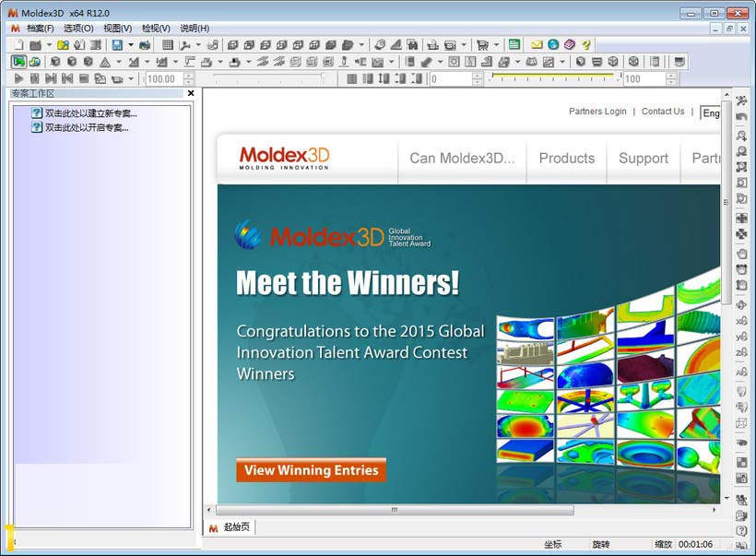The image size is (756, 556).
Task: Click the step backward animation button
Action: point(67,78)
